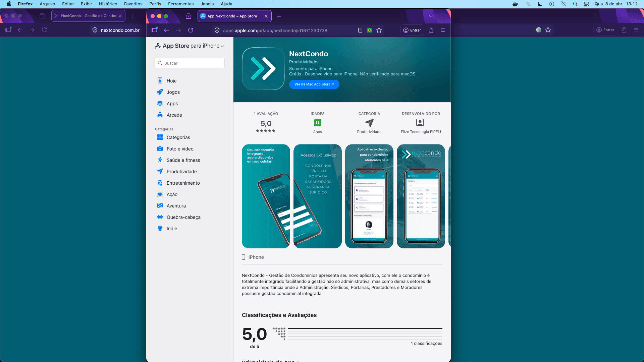Toggle Focus moon icon in menu bar
644x362 pixels.
540,4
